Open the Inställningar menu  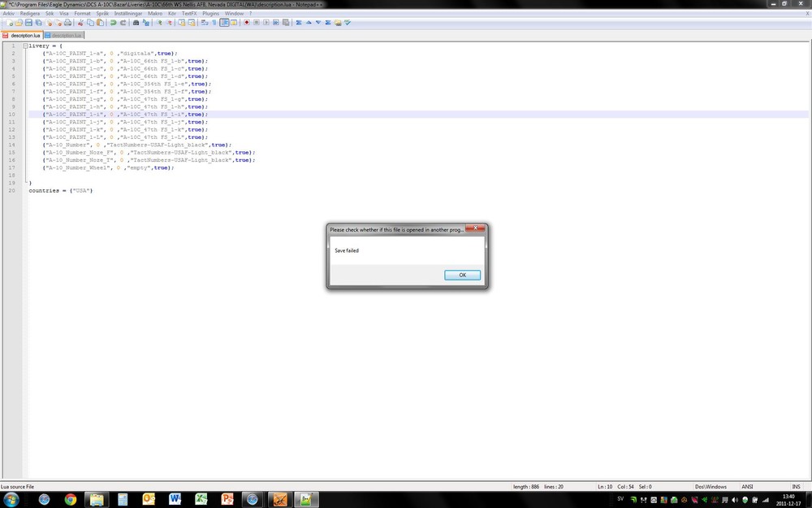128,14
